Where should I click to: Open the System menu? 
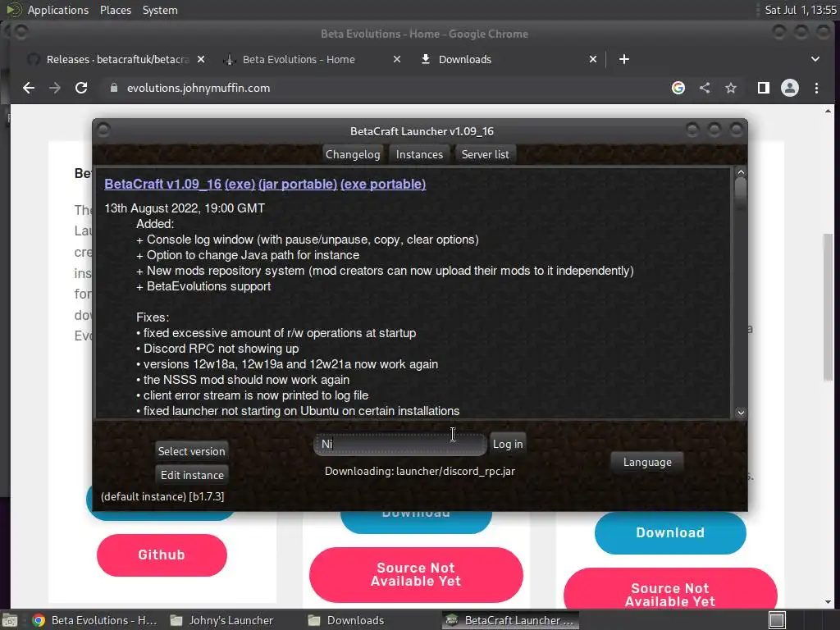tap(160, 10)
